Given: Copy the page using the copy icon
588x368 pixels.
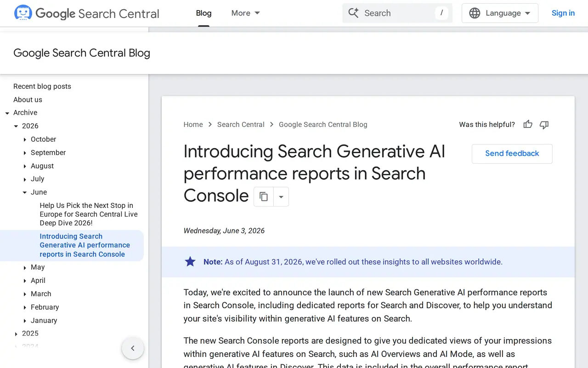Looking at the screenshot, I should [264, 197].
